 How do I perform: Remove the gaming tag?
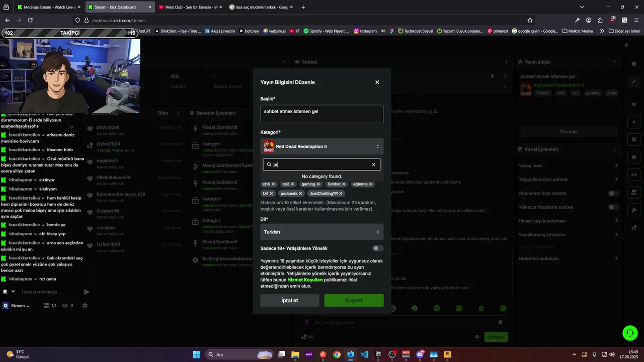[x=318, y=184]
